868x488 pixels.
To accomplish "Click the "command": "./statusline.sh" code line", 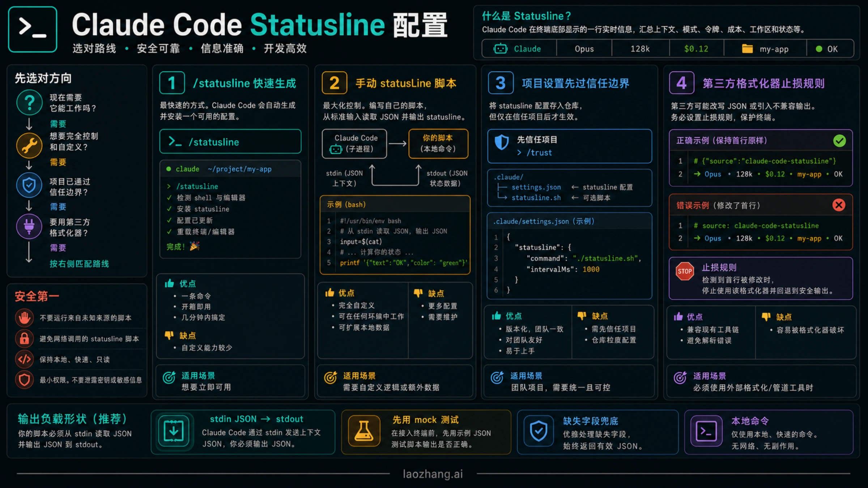I will (x=584, y=258).
